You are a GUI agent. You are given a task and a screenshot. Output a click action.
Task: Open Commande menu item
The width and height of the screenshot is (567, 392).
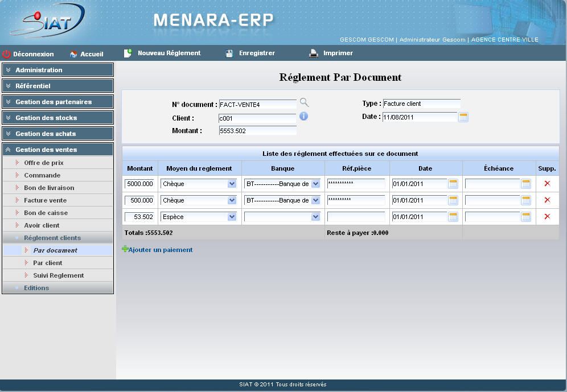click(58, 175)
